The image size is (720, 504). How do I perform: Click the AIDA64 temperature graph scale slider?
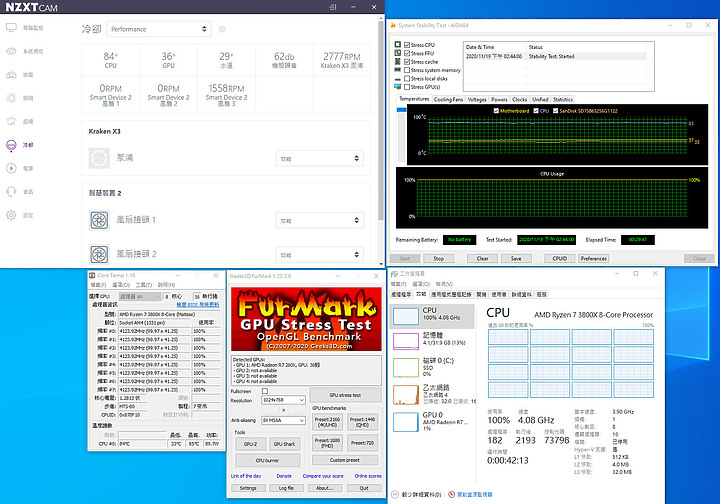coord(401,110)
